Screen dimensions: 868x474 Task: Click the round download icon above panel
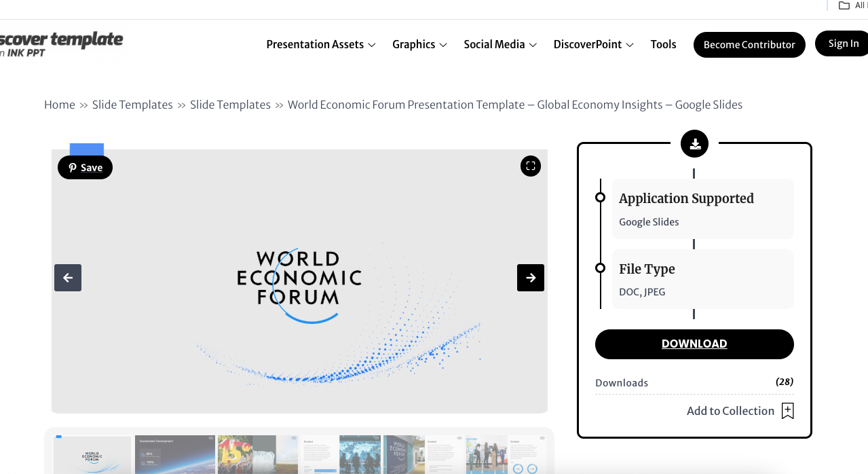(x=694, y=143)
